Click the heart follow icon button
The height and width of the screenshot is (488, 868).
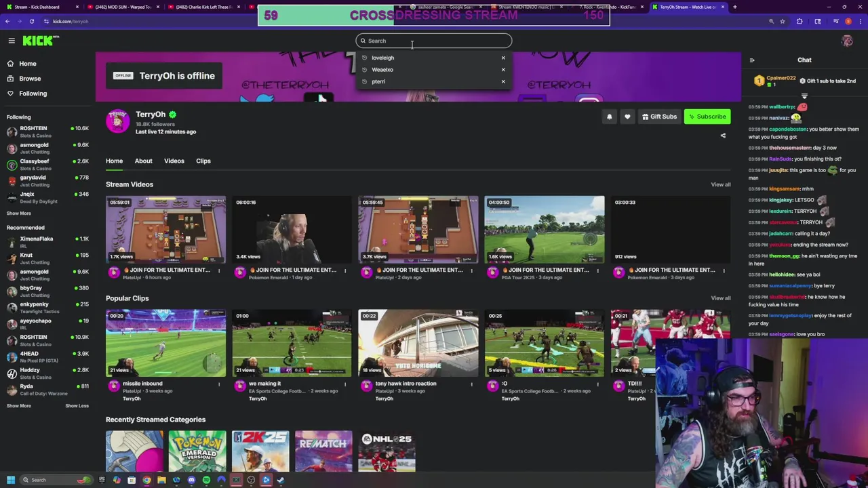click(x=627, y=117)
